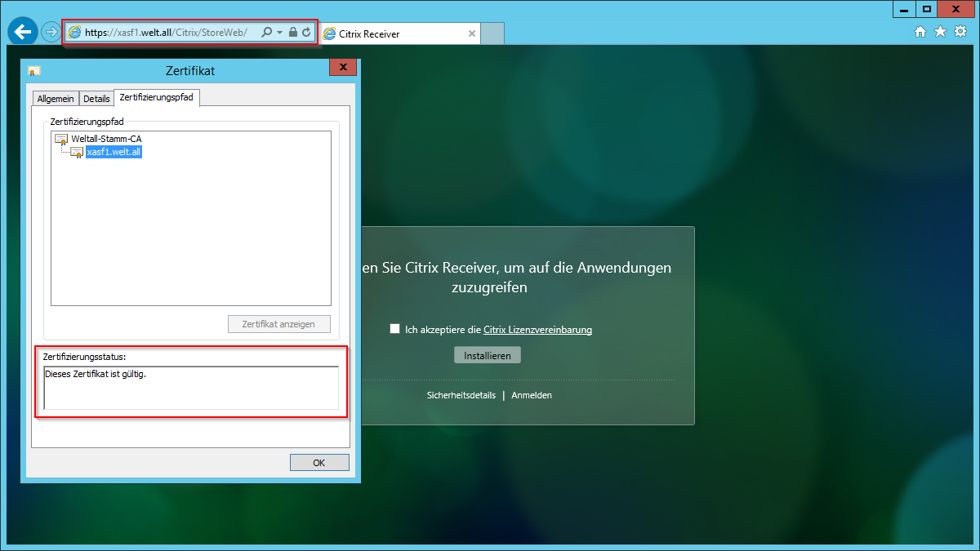Go back with the browser back arrow
Image resolution: width=980 pixels, height=551 pixels.
click(22, 32)
